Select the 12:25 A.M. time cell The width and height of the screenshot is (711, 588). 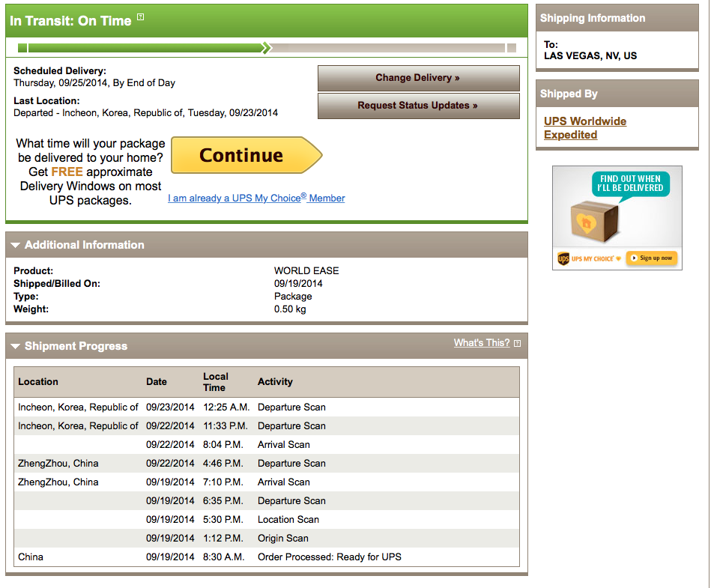[x=226, y=407]
